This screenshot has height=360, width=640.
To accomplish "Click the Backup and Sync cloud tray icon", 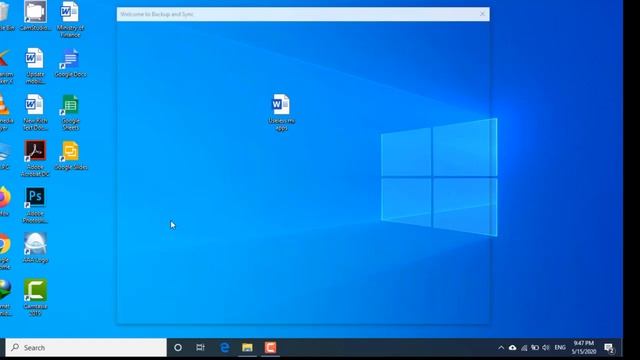I will 513,348.
